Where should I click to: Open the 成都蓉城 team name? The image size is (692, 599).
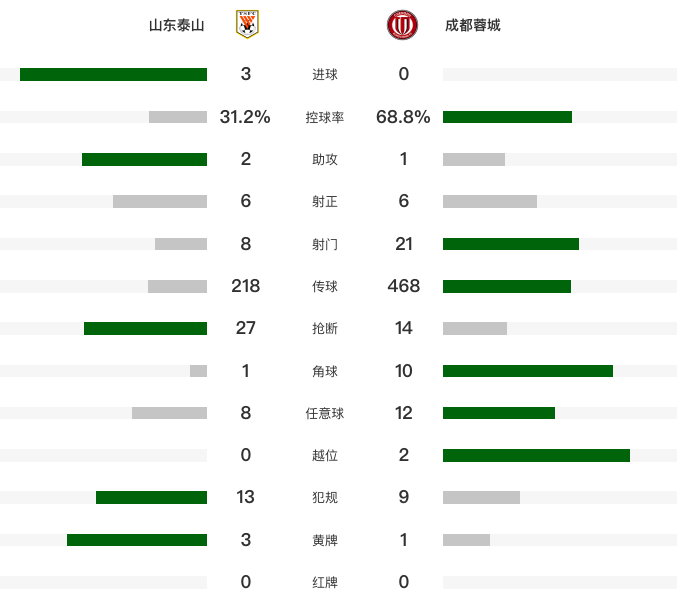click(472, 25)
